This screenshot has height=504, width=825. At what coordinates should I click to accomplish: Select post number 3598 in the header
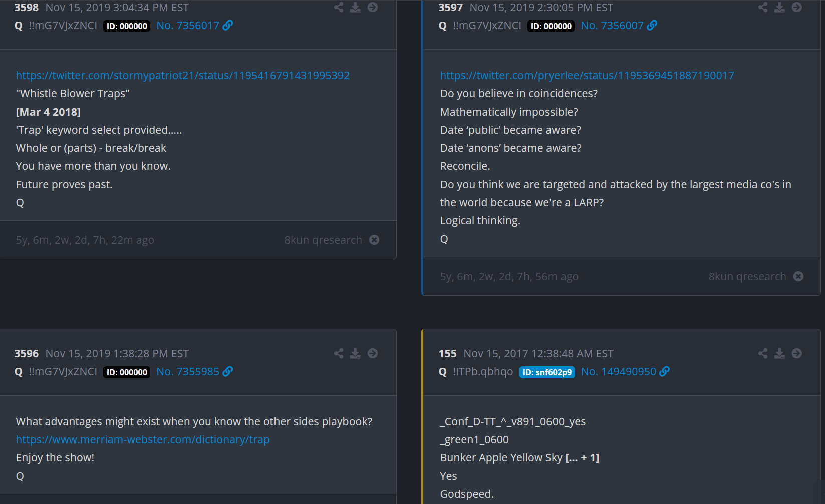pos(27,7)
